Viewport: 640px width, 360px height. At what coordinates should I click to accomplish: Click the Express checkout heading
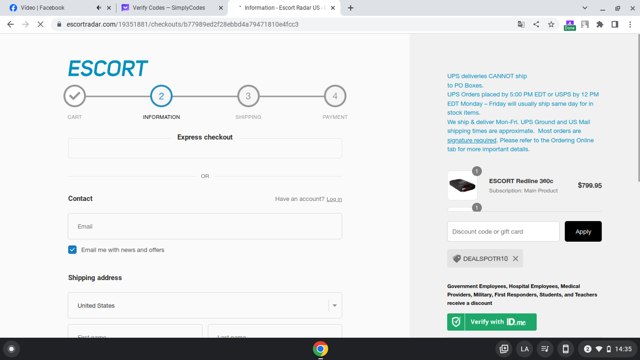pos(205,137)
